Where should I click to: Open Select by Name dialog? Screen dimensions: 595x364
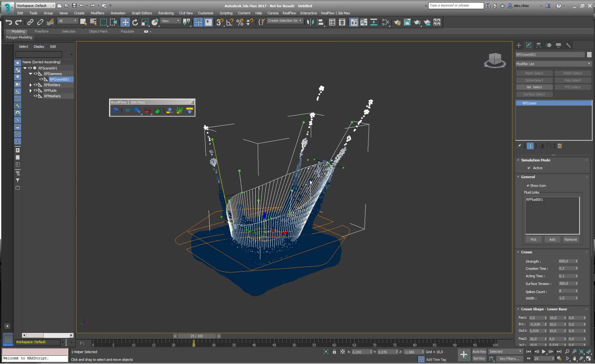93,22
